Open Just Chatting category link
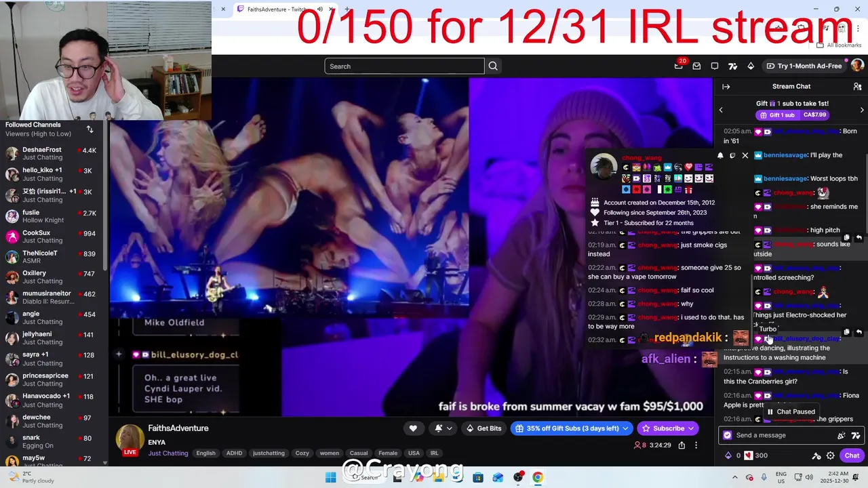 coord(168,453)
